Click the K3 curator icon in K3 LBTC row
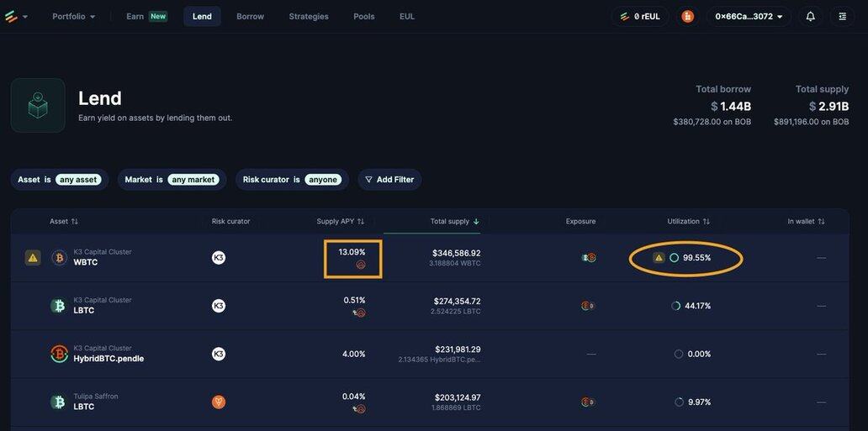Viewport: 868px width, 431px height. pos(219,306)
